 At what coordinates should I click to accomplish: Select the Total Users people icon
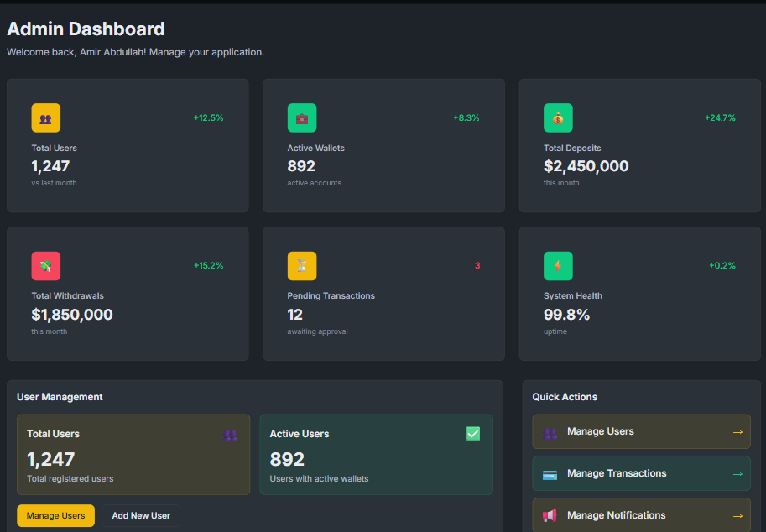45,117
